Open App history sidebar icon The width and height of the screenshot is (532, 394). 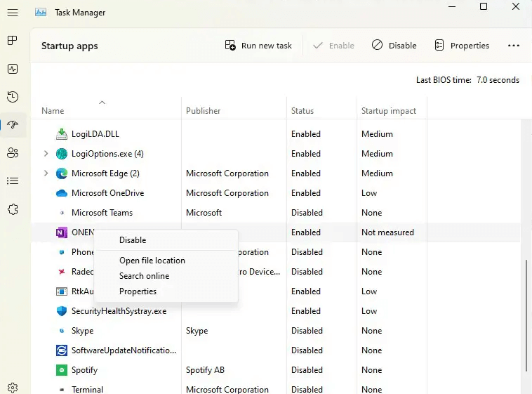click(x=12, y=97)
